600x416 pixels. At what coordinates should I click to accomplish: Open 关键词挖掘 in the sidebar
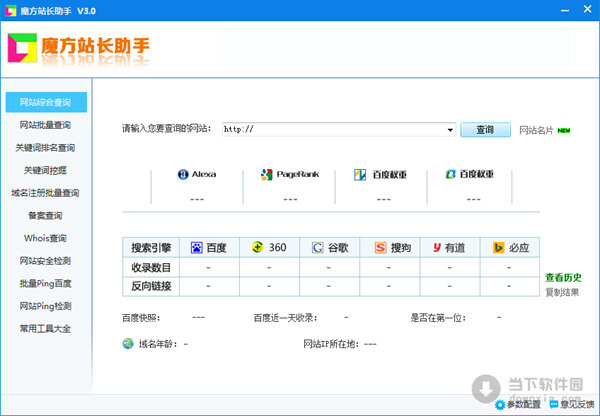click(x=45, y=170)
